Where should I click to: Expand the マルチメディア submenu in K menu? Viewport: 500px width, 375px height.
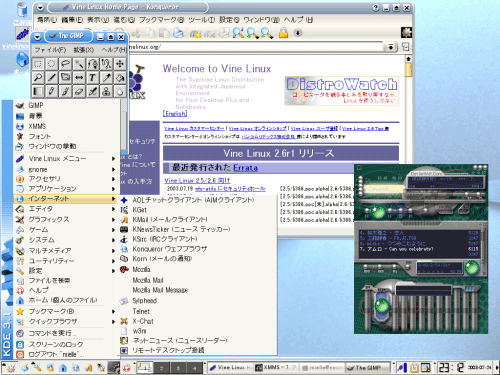pos(65,250)
